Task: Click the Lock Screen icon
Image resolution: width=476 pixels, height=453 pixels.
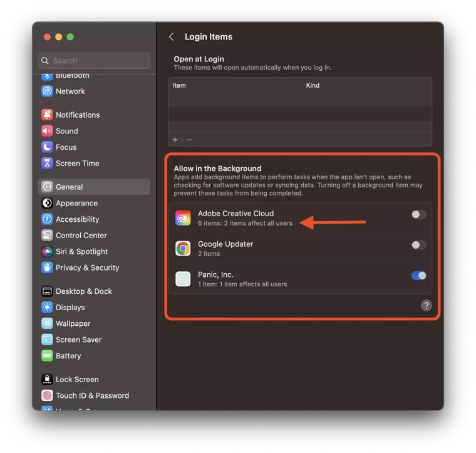Action: pyautogui.click(x=47, y=379)
